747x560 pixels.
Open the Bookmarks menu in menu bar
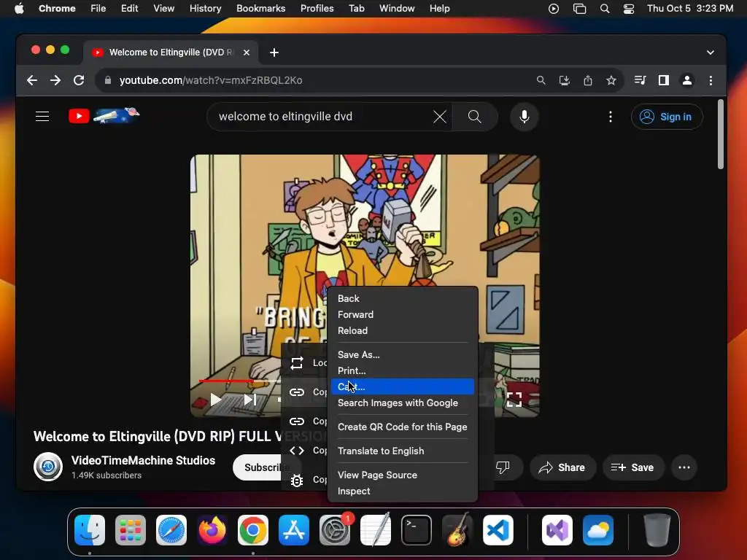pos(260,9)
